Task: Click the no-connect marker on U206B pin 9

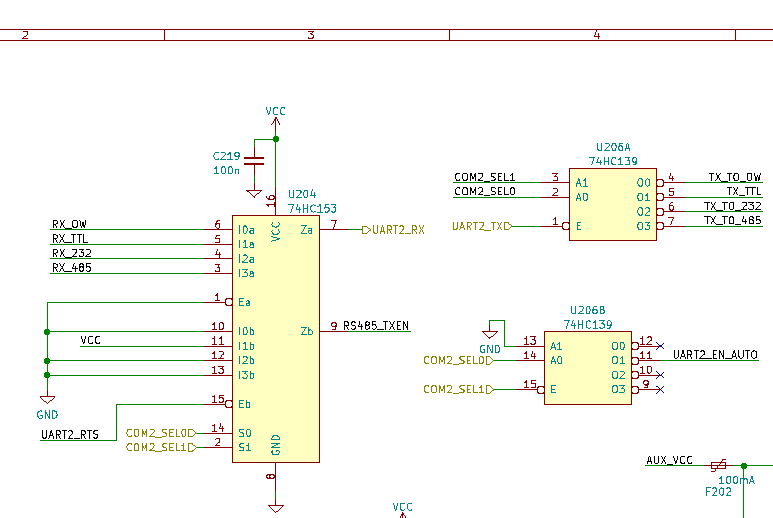Action: (x=658, y=388)
